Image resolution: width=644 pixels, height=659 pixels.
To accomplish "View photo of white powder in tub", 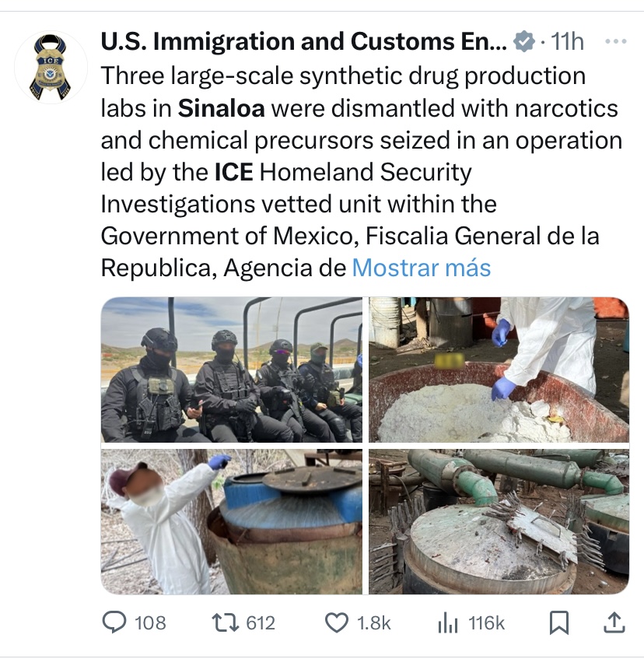I will click(499, 370).
